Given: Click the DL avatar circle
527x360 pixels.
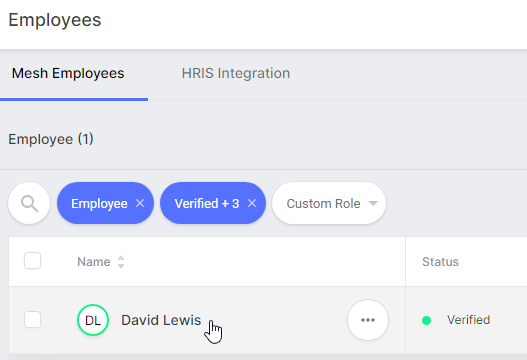Looking at the screenshot, I should pos(93,320).
